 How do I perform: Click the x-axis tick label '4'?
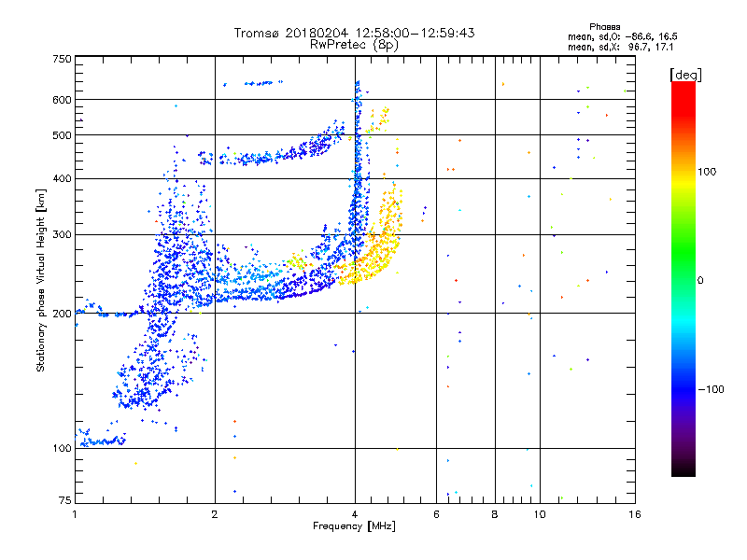(x=355, y=514)
